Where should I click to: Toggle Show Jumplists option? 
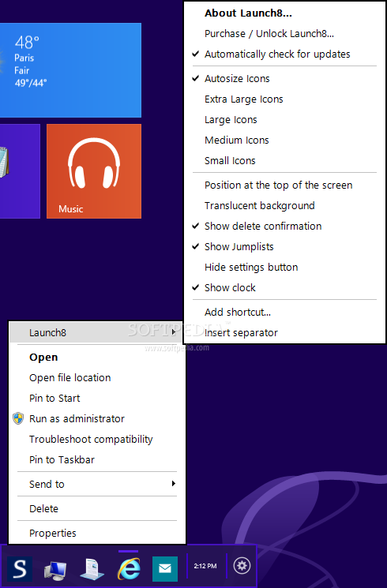[x=284, y=247]
